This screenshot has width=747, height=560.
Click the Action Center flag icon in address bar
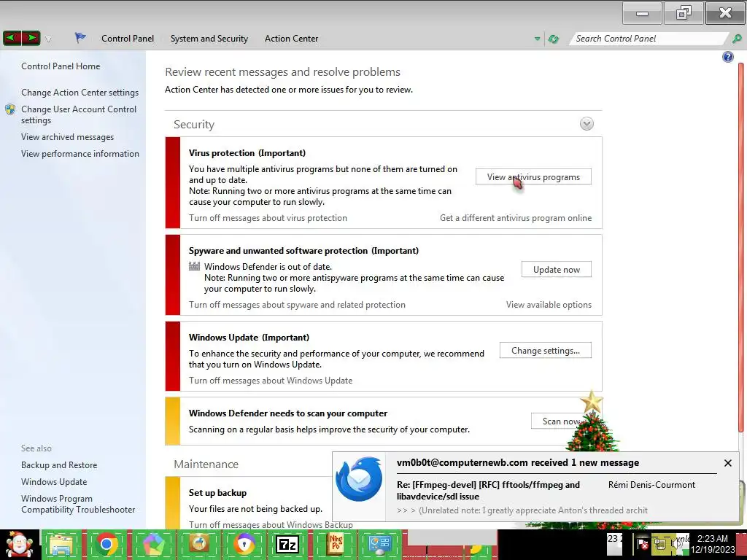click(80, 38)
